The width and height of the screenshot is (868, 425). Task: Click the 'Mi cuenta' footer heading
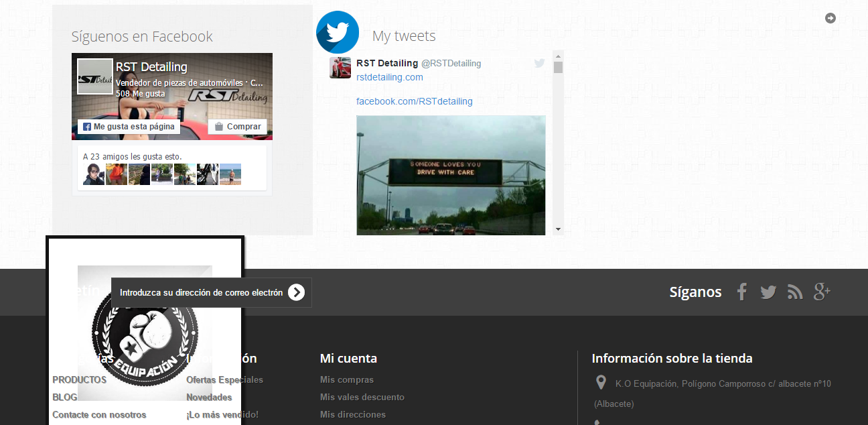point(348,359)
